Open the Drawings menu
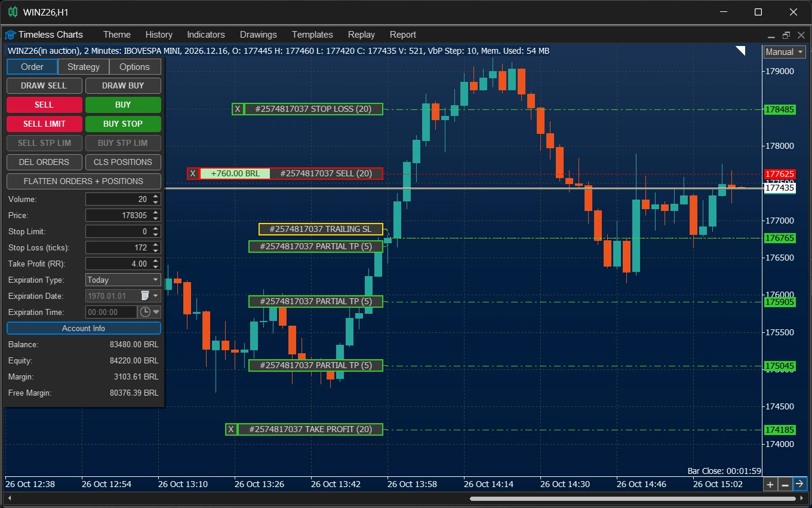The height and width of the screenshot is (508, 812). pos(259,35)
